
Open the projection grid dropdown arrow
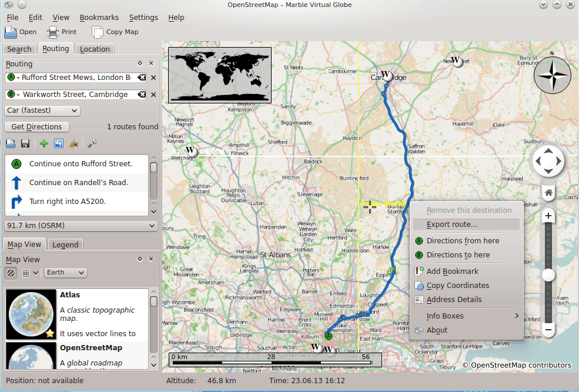35,273
